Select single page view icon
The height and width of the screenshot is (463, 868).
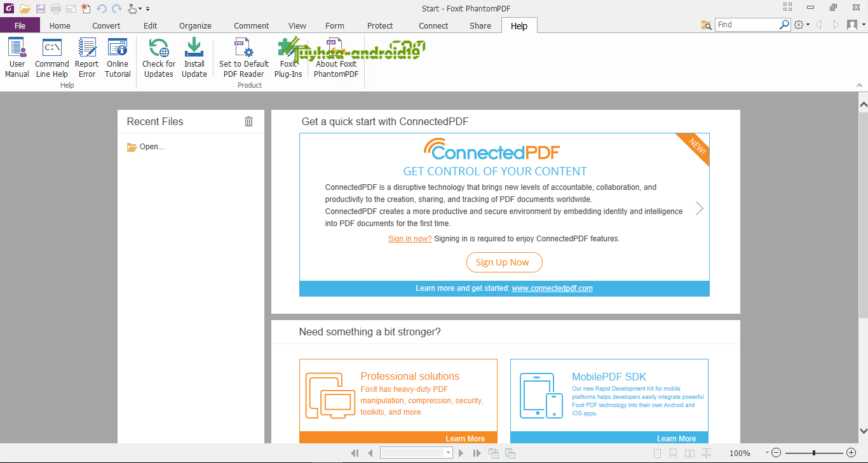pos(657,453)
